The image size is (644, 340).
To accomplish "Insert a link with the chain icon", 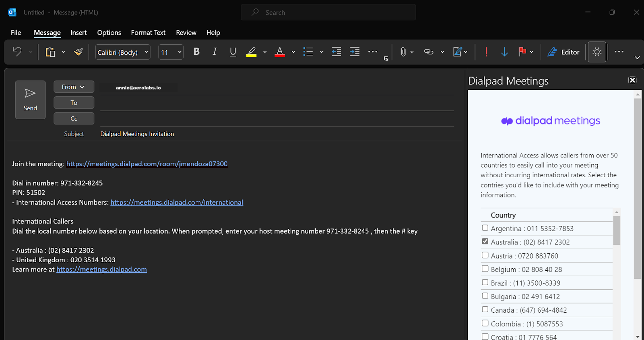I will click(x=429, y=52).
